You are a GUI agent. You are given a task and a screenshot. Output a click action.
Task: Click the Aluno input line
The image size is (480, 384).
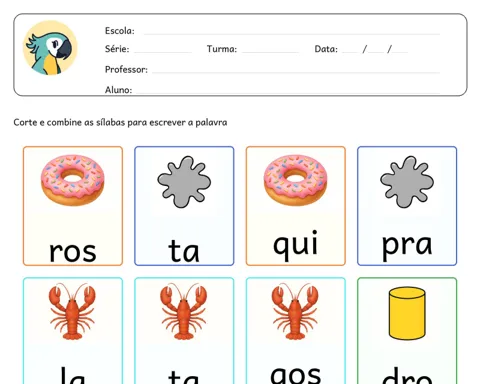point(287,90)
